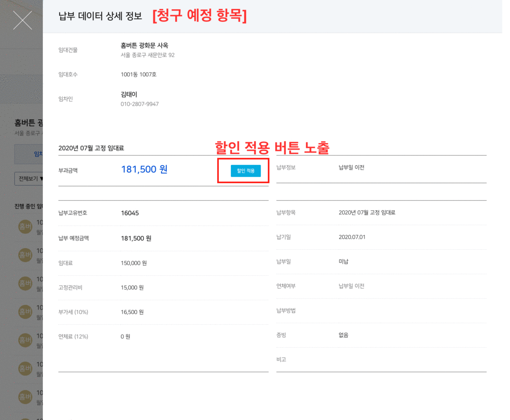Click the due date 2020.07.01
The image size is (510, 420).
[352, 237]
